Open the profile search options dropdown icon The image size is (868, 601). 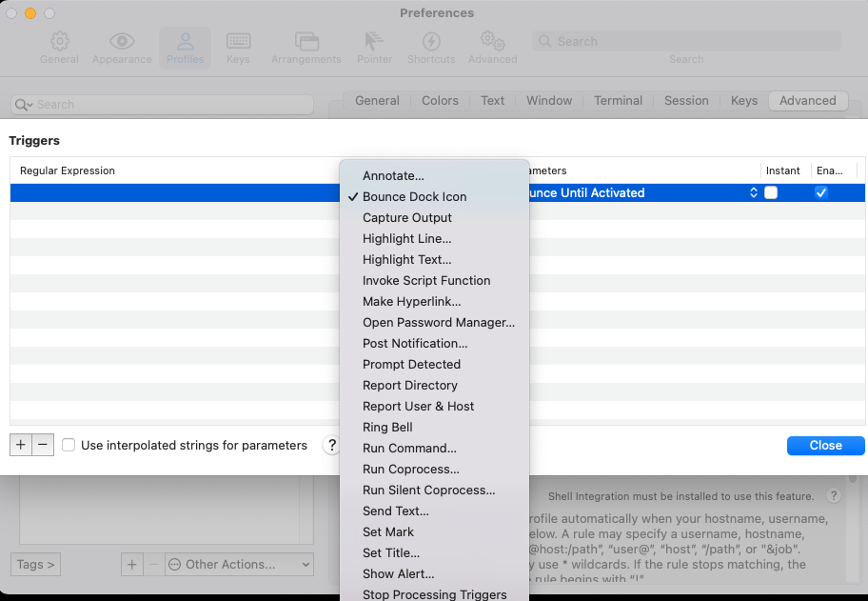coord(23,105)
